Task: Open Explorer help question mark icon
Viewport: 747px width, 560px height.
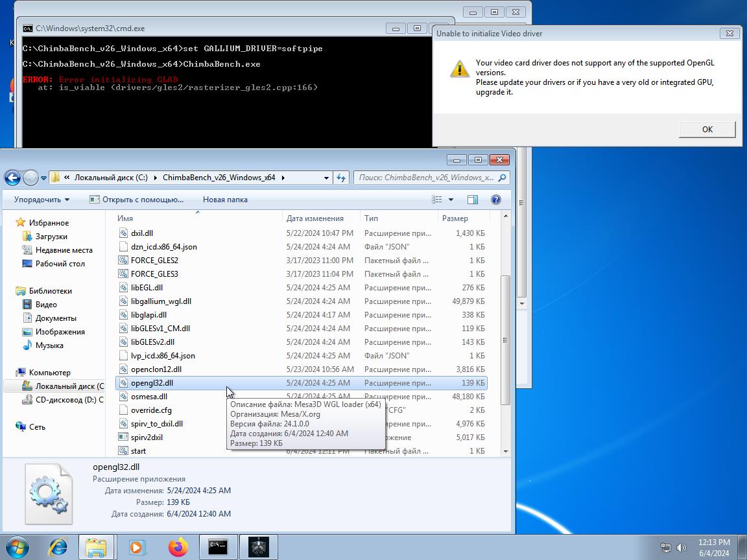Action: pyautogui.click(x=496, y=200)
